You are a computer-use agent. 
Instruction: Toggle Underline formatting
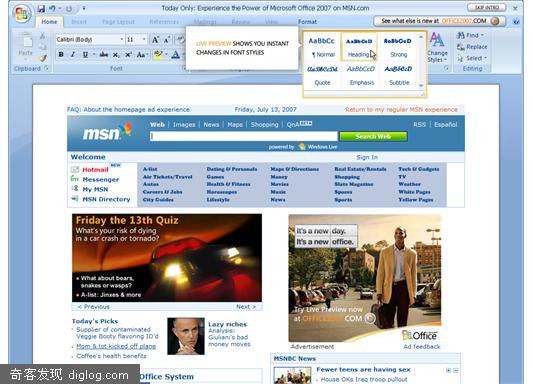(85, 54)
